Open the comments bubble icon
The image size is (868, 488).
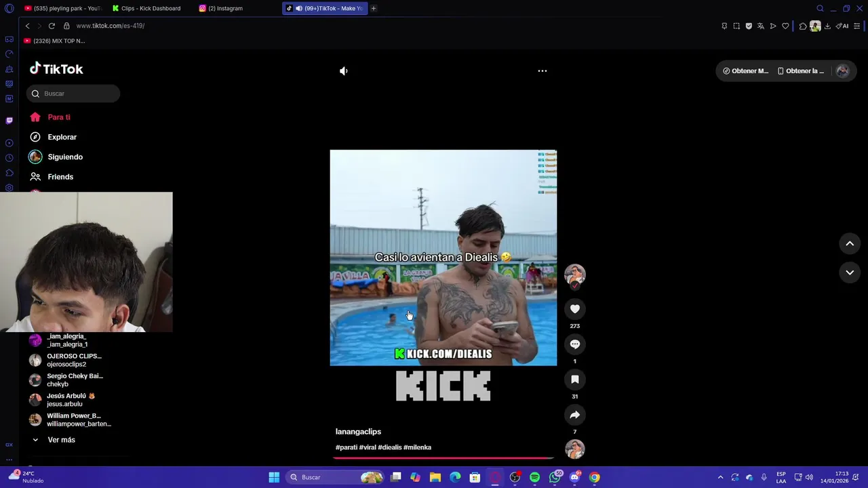pyautogui.click(x=575, y=344)
